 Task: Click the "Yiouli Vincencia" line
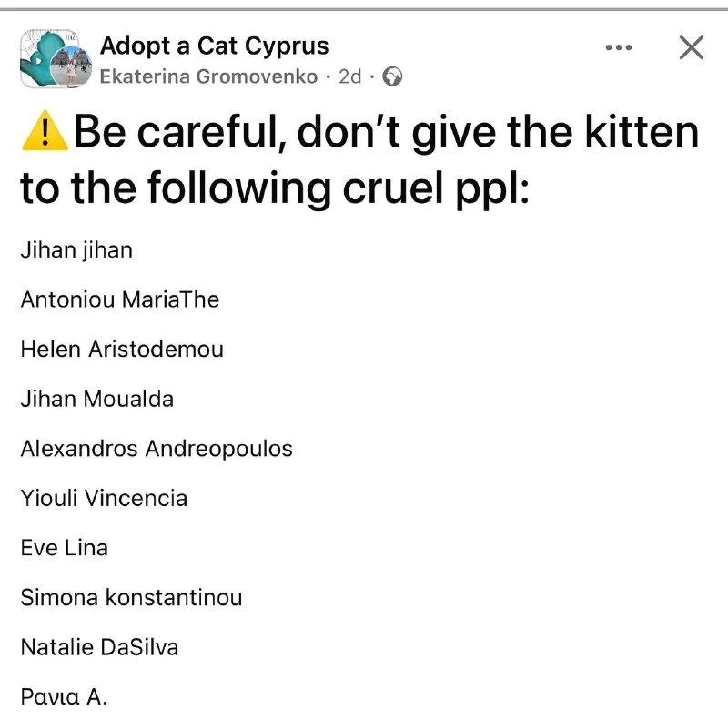(104, 498)
